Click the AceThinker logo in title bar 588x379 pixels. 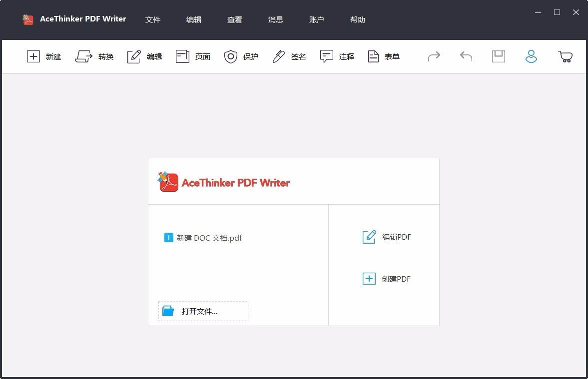(28, 19)
